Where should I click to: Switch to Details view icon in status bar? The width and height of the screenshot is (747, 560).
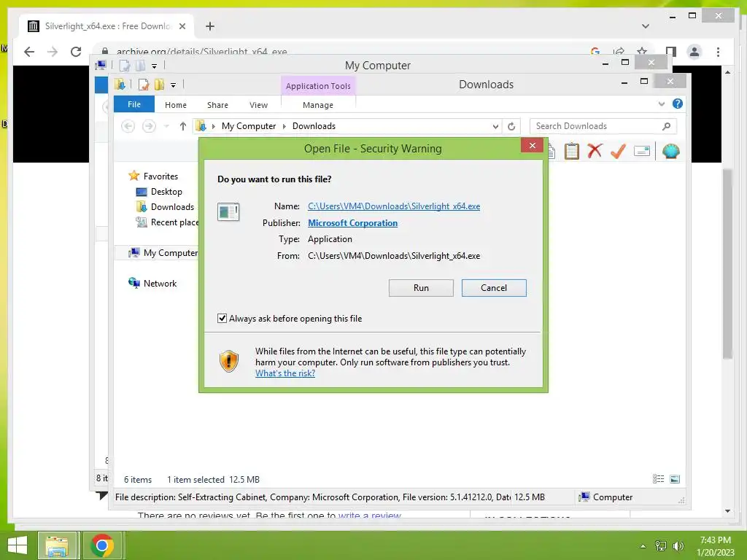(658, 479)
